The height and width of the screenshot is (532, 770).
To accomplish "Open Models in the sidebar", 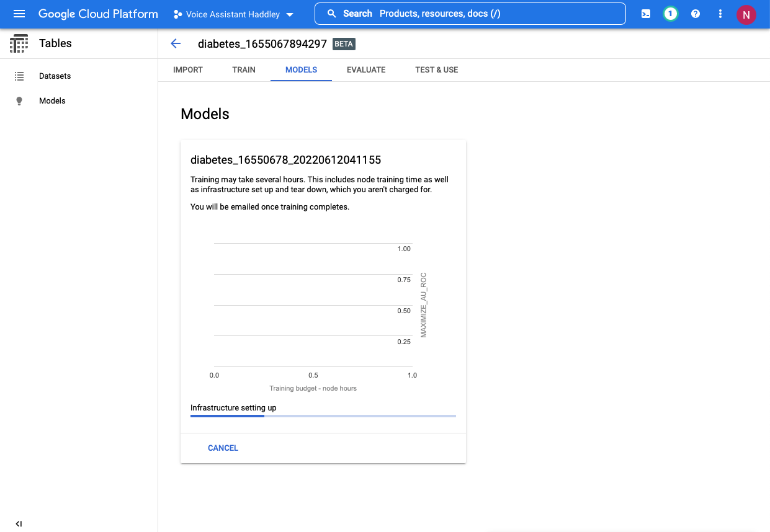I will point(52,101).
